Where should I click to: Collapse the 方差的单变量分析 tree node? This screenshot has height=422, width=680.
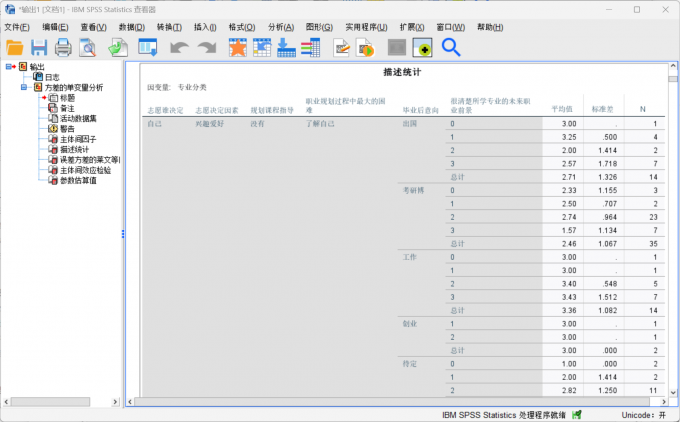(x=23, y=87)
